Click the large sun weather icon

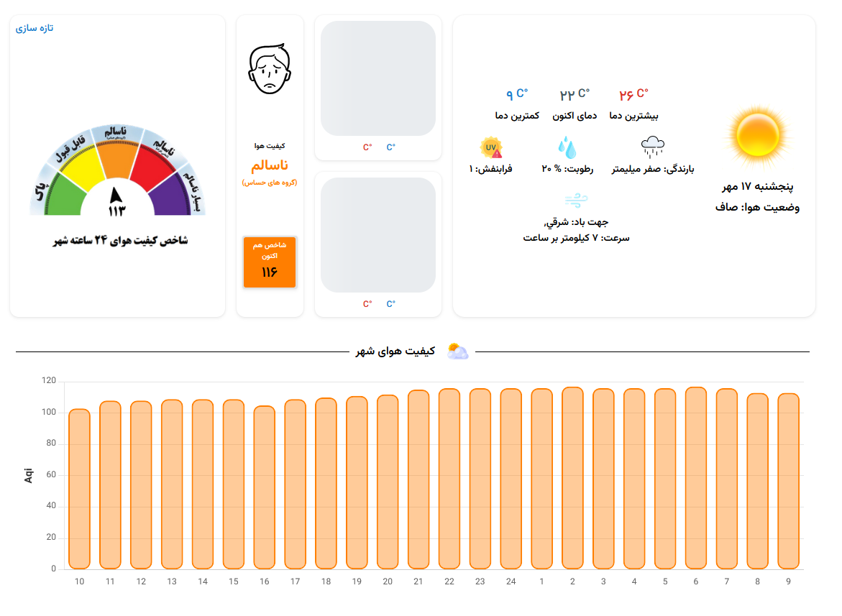tap(758, 134)
